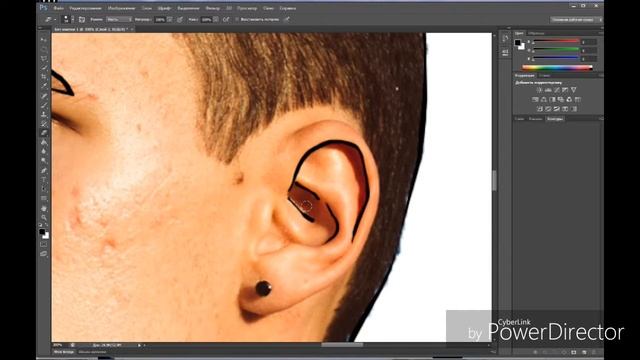This screenshot has height=360, width=640.
Task: Open the collapsed History panel icon
Action: click(x=505, y=38)
